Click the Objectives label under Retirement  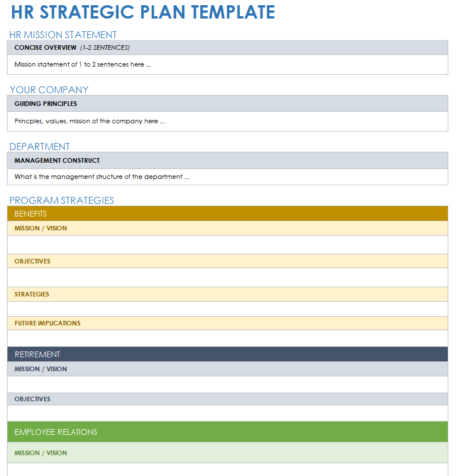(x=32, y=399)
